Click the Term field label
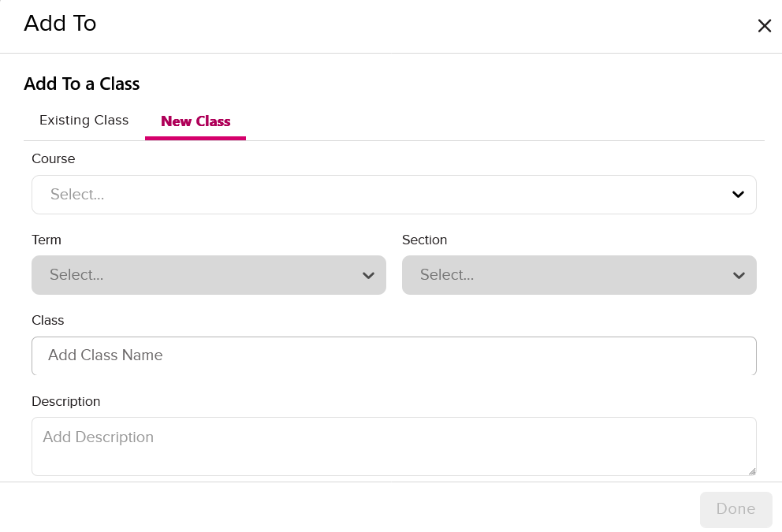Image resolution: width=782 pixels, height=532 pixels. (x=47, y=240)
